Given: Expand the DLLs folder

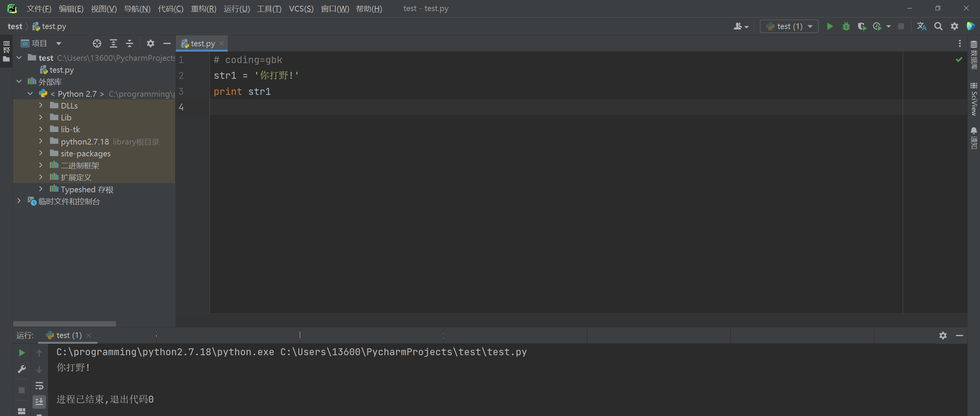Looking at the screenshot, I should click(x=41, y=106).
